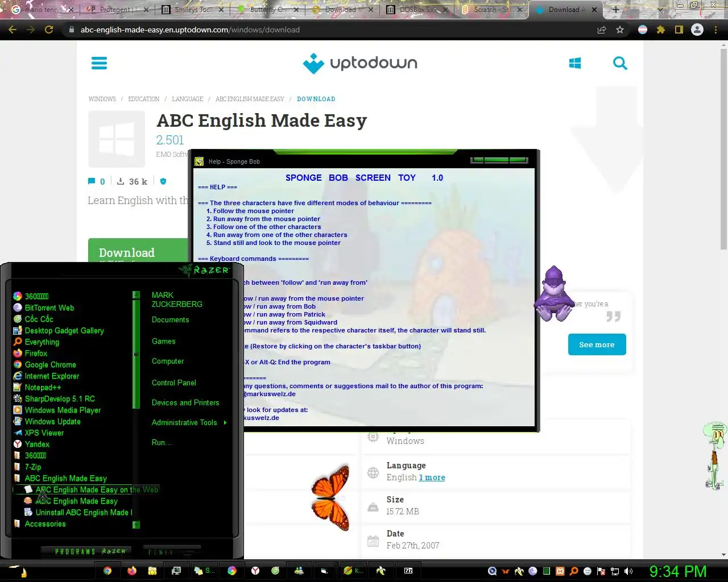Image resolution: width=728 pixels, height=582 pixels.
Task: Open Games in Start menu
Action: click(163, 341)
